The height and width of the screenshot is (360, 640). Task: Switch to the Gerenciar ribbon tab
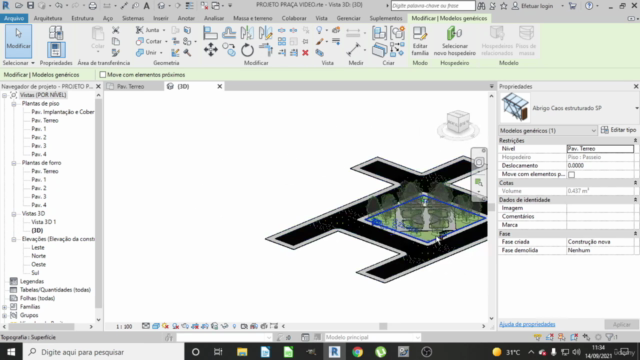coord(348,18)
